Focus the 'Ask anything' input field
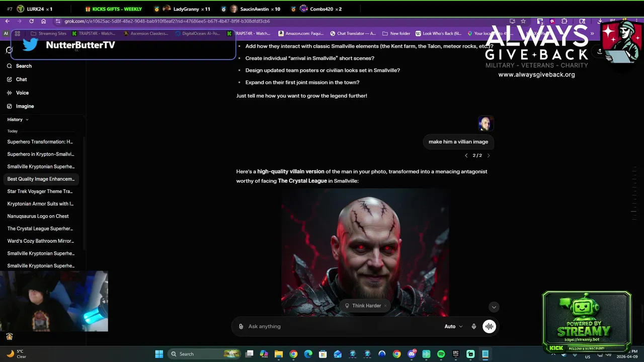 click(342, 326)
